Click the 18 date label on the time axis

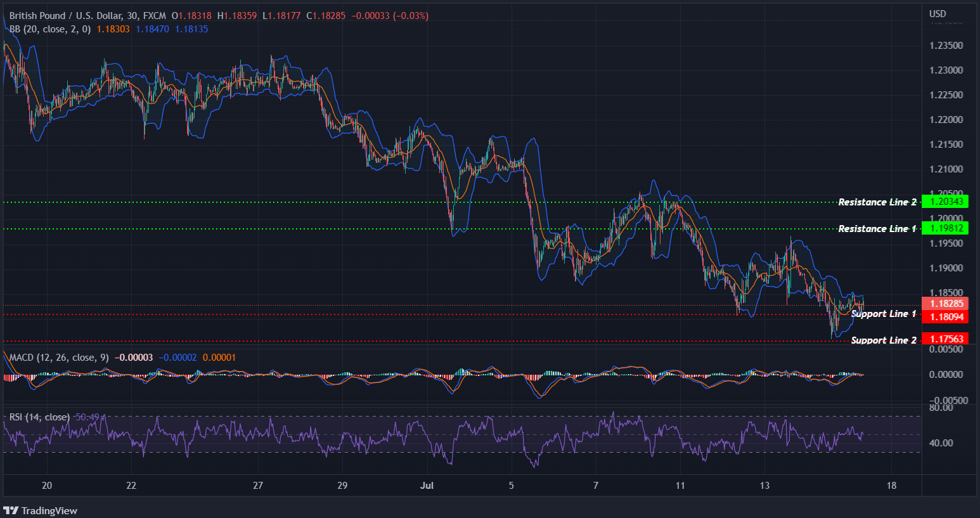[x=891, y=485]
